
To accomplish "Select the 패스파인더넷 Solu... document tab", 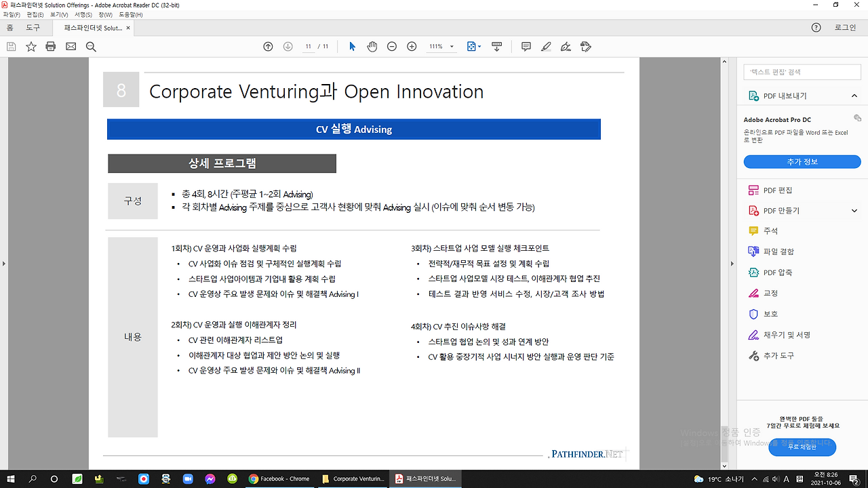I will [94, 28].
